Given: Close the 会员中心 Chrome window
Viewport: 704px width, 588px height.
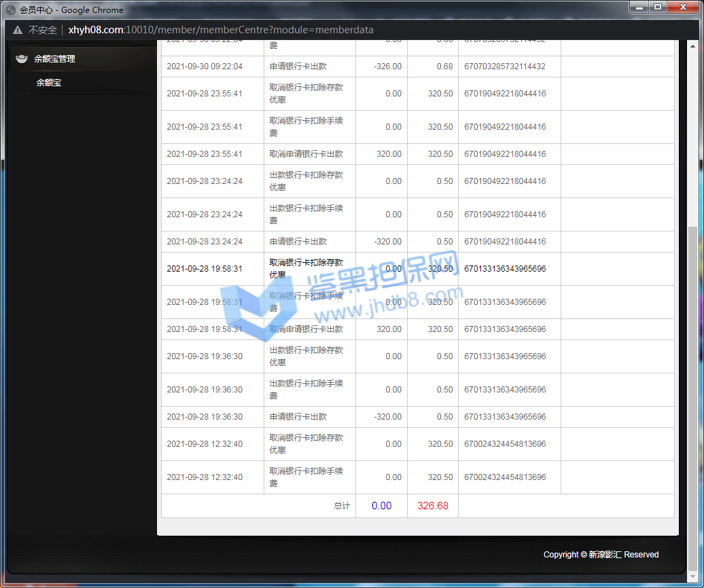Looking at the screenshot, I should tap(682, 7).
